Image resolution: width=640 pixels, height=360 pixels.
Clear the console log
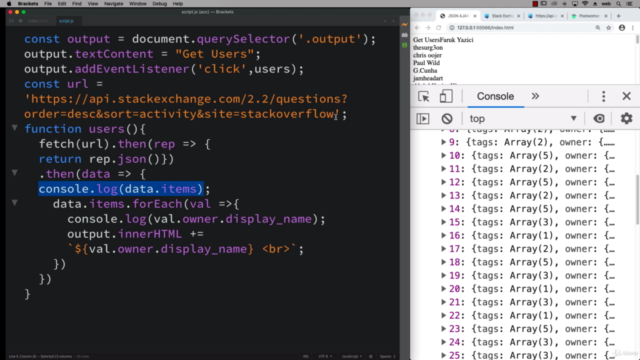pos(447,118)
